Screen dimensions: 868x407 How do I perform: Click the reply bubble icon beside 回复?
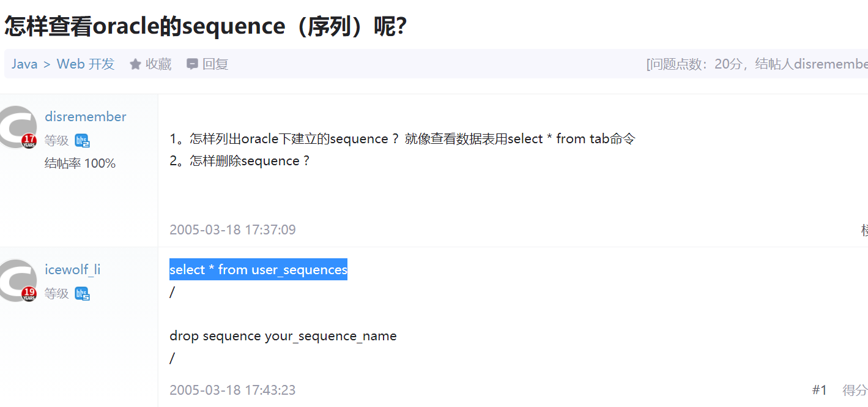click(x=192, y=64)
